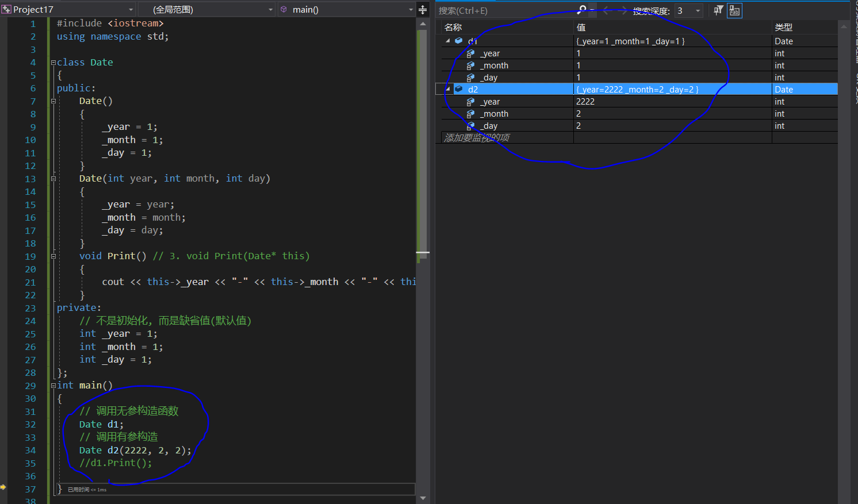Click the yellow current-statement arrow in the margin
858x504 pixels.
3,487
